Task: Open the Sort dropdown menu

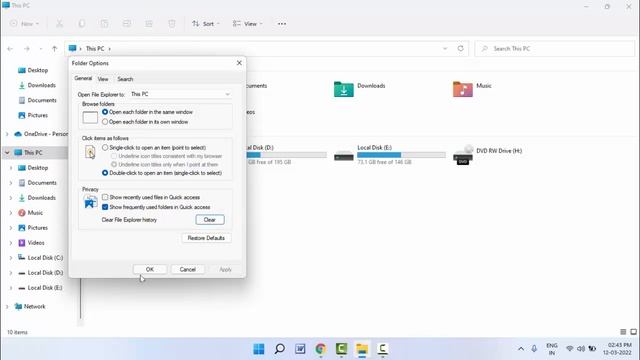Action: [x=206, y=24]
